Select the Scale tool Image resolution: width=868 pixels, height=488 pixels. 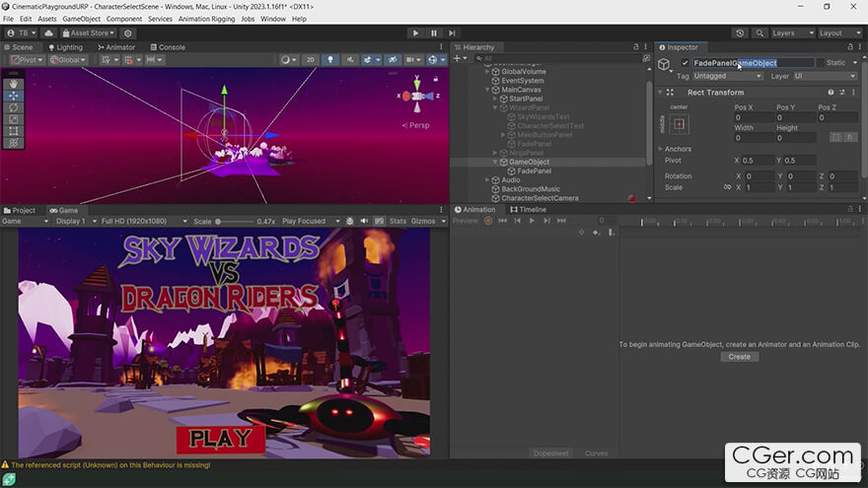tap(13, 119)
